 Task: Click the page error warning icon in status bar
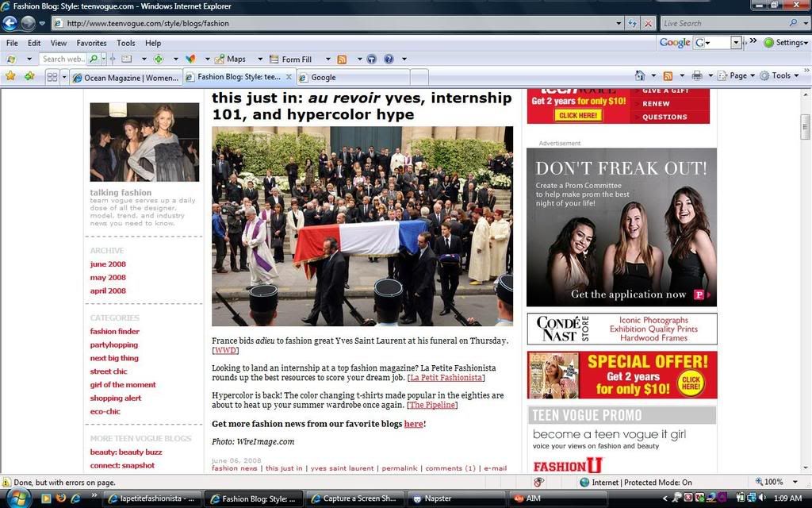tap(6, 482)
